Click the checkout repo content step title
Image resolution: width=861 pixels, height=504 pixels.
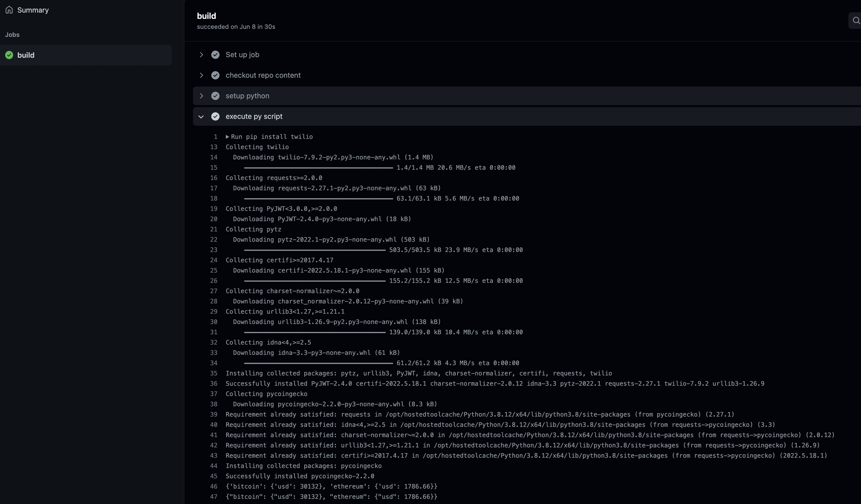coord(263,75)
